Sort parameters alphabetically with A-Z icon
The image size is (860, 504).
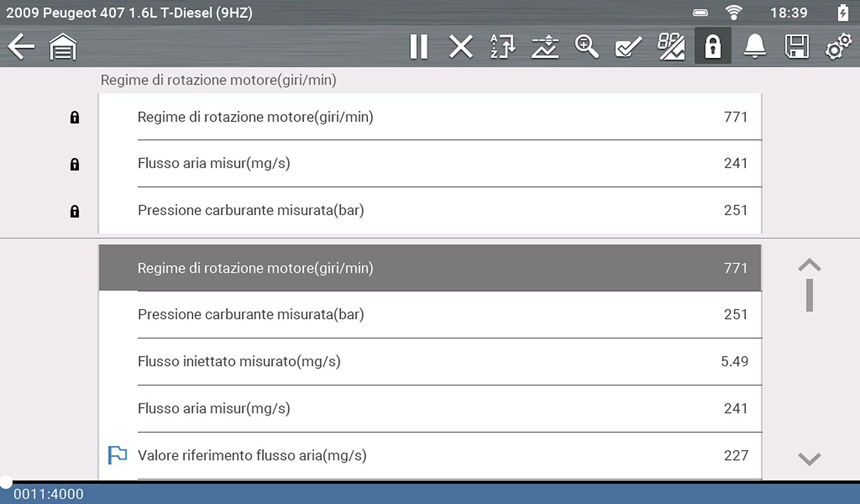(x=503, y=46)
